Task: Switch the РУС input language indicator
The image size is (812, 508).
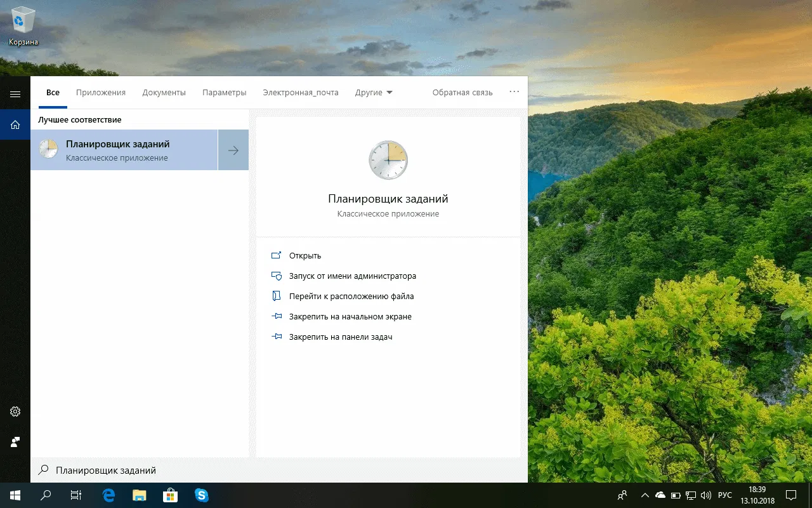Action: tap(725, 495)
